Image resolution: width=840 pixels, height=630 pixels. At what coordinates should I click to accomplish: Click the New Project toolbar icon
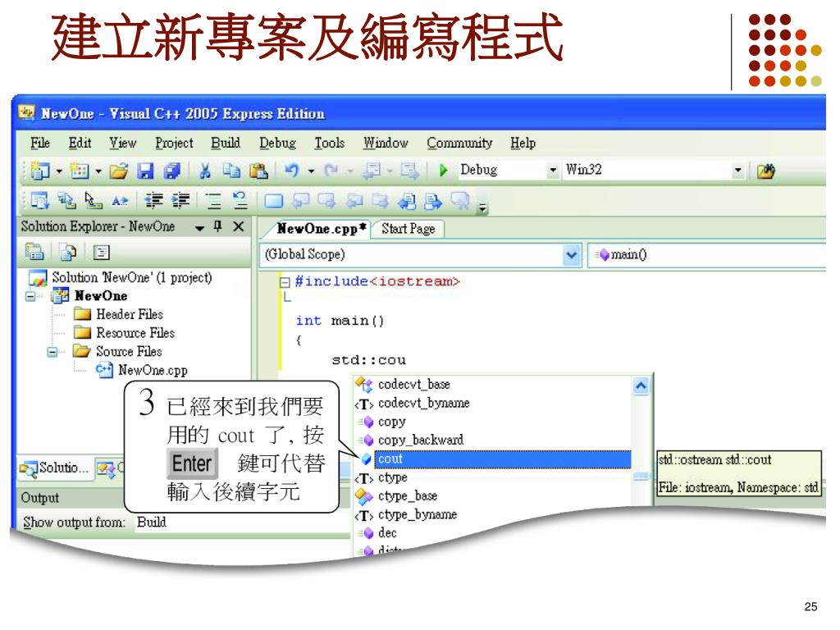(x=39, y=171)
